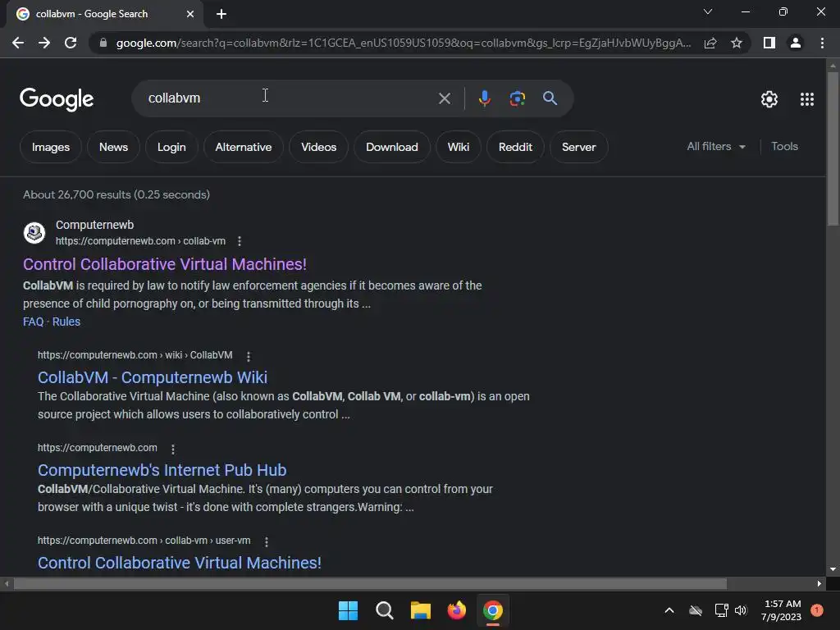840x630 pixels.
Task: Open more options for wiki CollabVM result
Action: point(248,356)
